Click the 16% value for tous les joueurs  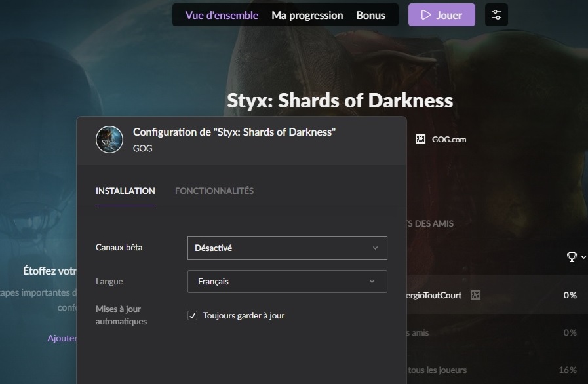point(568,370)
